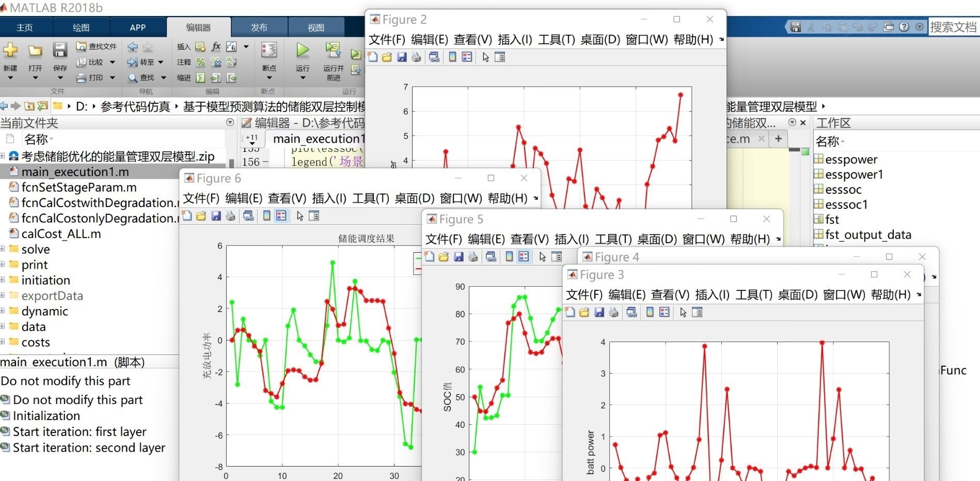Click Run and Advance icon (运行并前进)
Viewport: 980px width, 481px height.
tap(333, 50)
